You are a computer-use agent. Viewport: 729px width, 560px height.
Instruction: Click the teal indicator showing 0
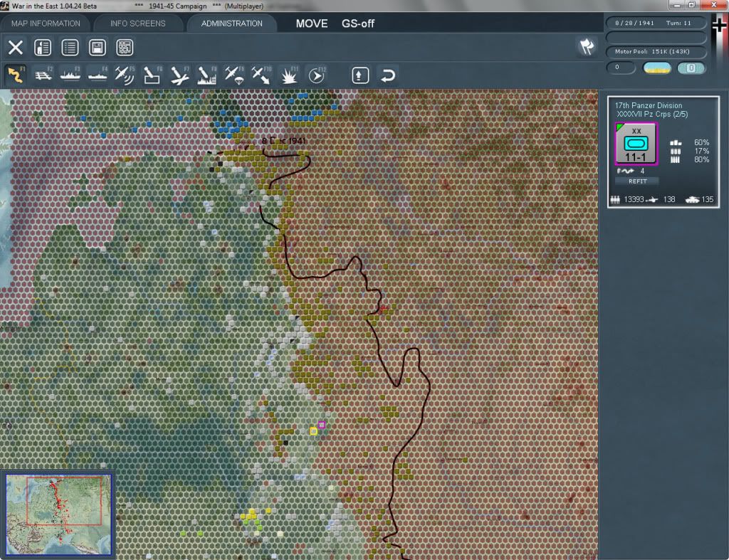(x=691, y=68)
